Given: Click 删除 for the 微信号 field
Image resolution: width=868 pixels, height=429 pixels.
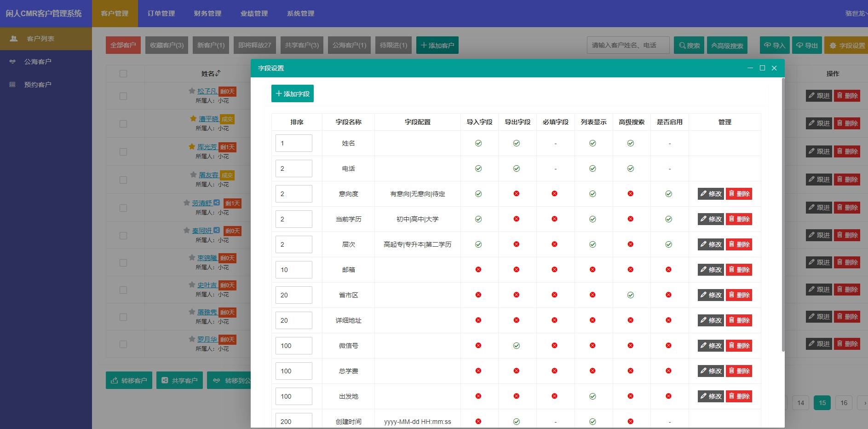Looking at the screenshot, I should pos(739,346).
